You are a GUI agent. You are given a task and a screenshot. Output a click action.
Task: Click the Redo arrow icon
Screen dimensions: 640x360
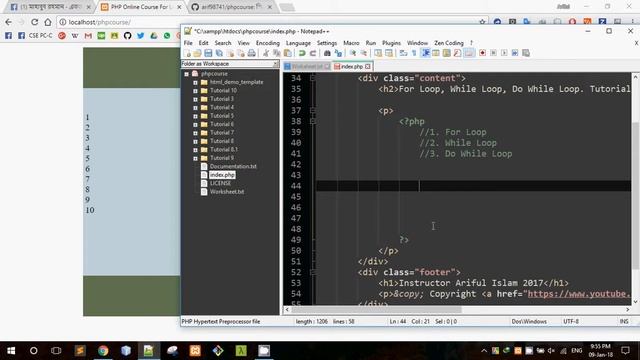[313, 53]
